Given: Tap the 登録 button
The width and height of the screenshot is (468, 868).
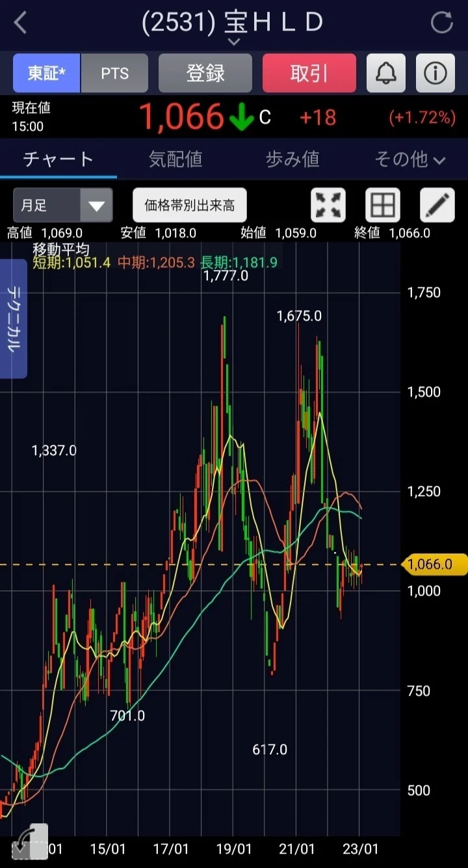Looking at the screenshot, I should (x=205, y=73).
